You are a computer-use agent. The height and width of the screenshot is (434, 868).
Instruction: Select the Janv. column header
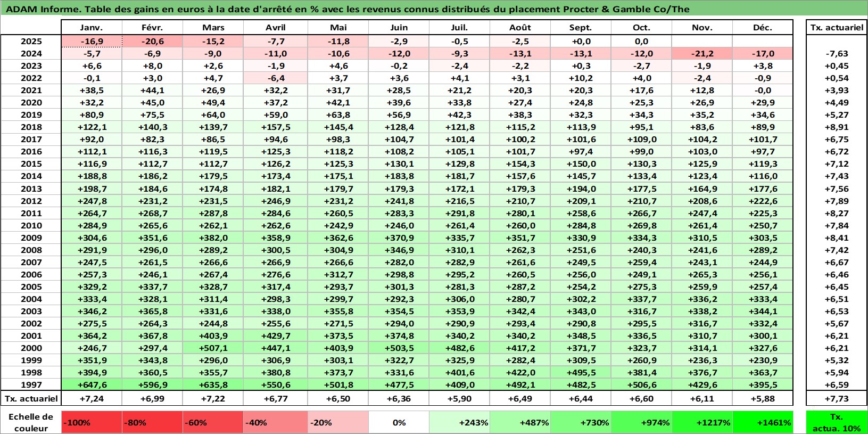pos(92,28)
